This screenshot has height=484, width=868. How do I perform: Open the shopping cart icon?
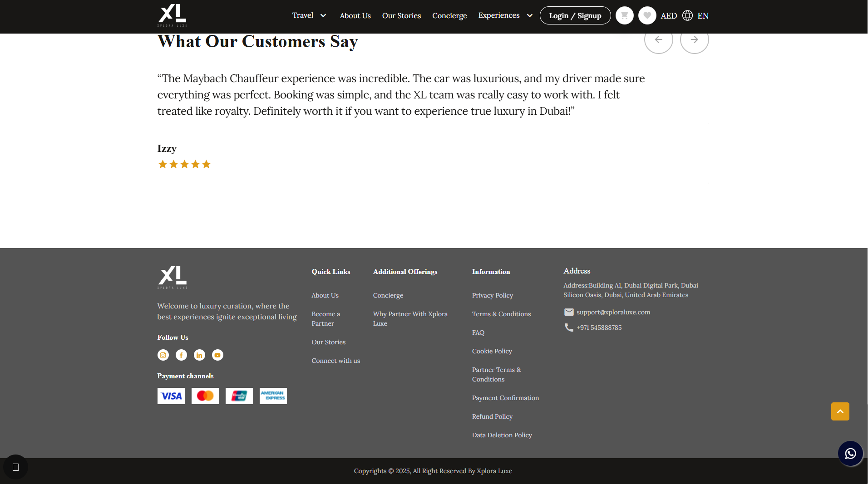click(x=624, y=15)
